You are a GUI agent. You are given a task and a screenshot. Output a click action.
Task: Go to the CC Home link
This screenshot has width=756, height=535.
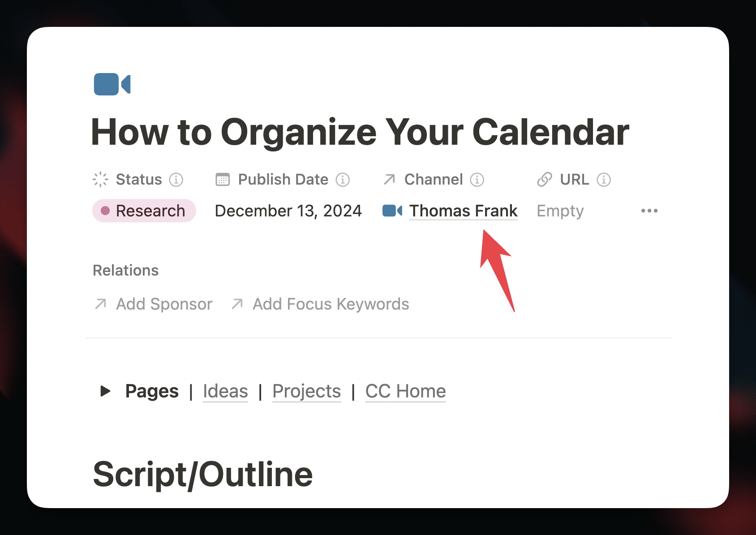coord(406,391)
